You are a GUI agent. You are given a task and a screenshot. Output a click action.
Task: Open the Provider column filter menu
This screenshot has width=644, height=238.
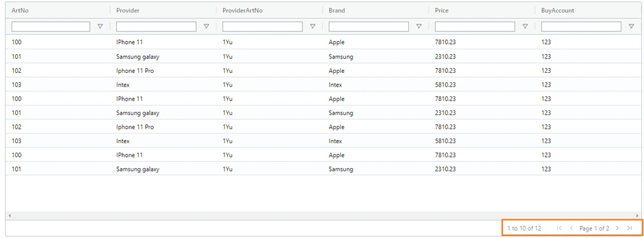[x=206, y=26]
